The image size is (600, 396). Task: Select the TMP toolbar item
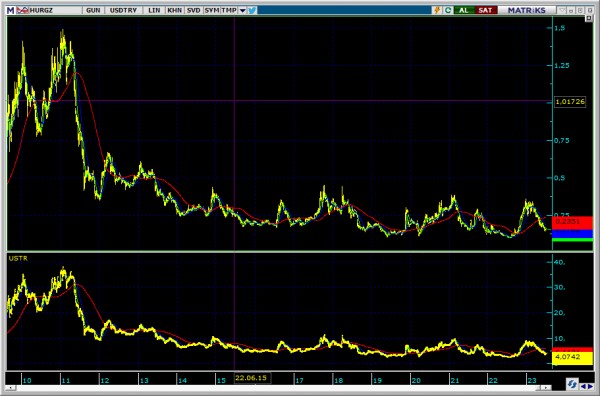229,10
